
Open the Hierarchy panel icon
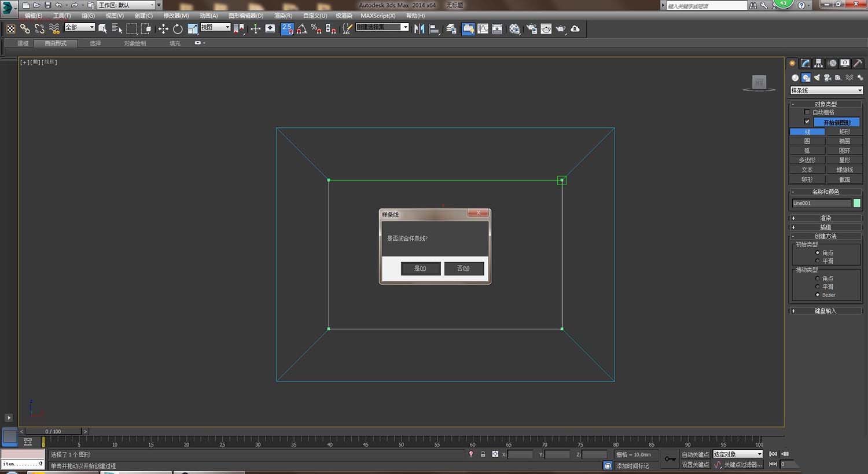[818, 64]
